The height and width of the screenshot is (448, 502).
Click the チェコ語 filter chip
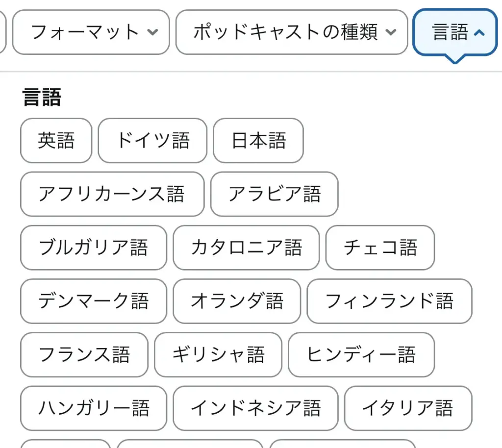(380, 248)
